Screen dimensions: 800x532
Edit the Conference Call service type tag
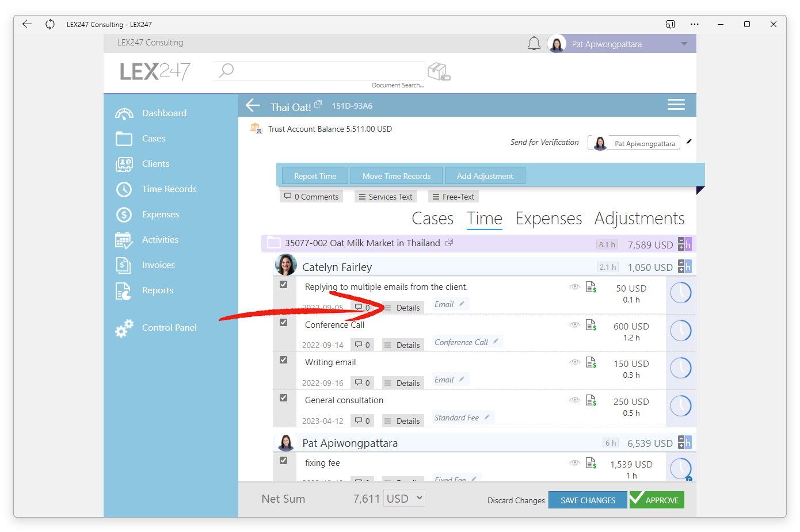(467, 342)
